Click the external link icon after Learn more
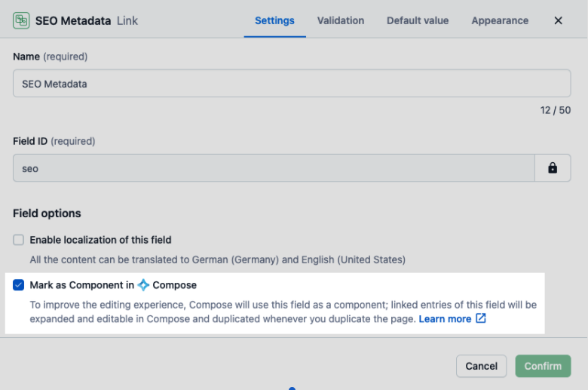Screen dimensions: 588x390 [x=480, y=318]
